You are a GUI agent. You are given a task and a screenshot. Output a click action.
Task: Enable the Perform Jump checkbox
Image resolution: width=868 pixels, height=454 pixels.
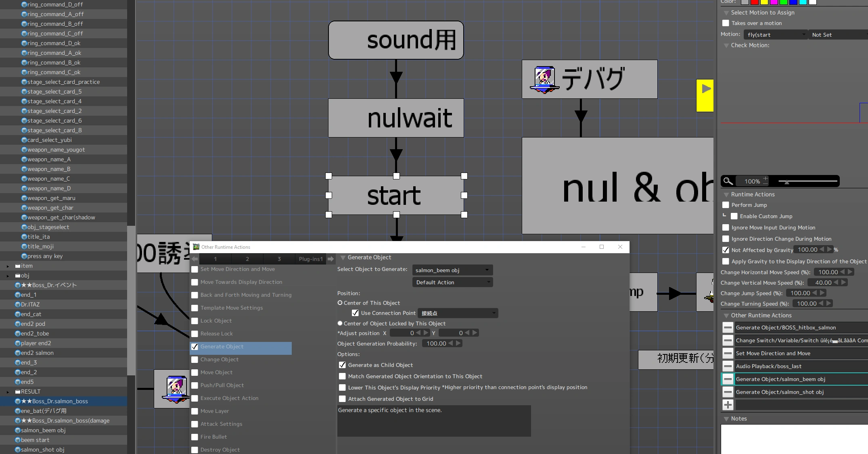[726, 205]
